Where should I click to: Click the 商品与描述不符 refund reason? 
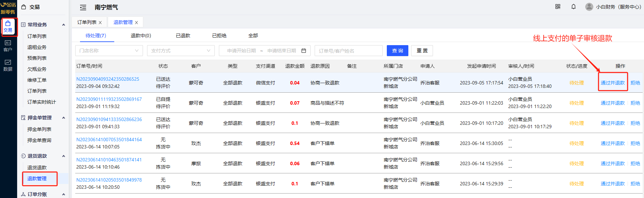[x=327, y=103]
